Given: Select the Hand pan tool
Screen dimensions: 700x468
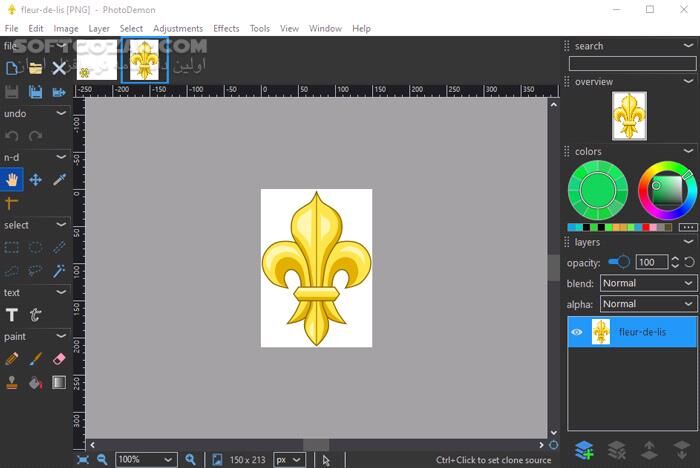Looking at the screenshot, I should click(12, 180).
